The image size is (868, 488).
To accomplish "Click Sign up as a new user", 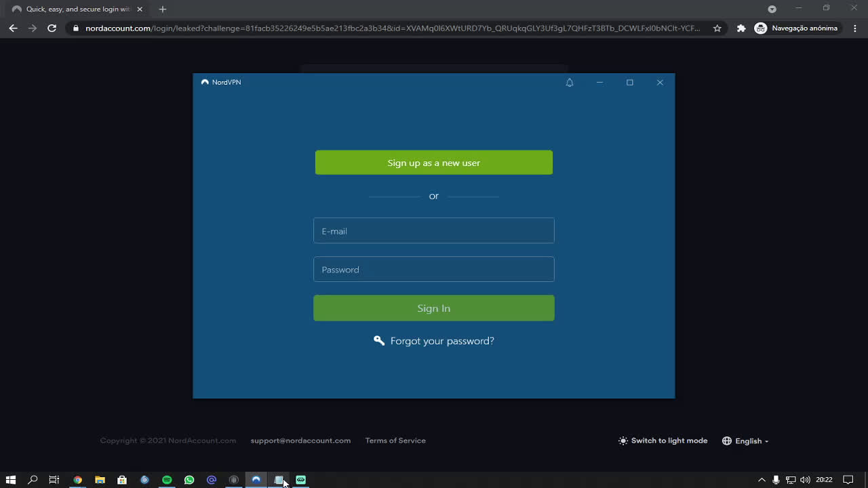I will [x=434, y=163].
